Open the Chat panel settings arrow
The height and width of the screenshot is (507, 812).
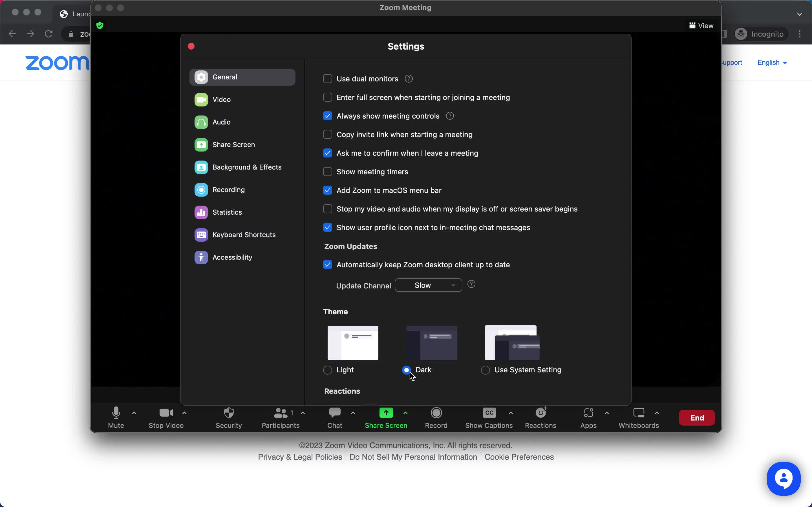pyautogui.click(x=353, y=413)
